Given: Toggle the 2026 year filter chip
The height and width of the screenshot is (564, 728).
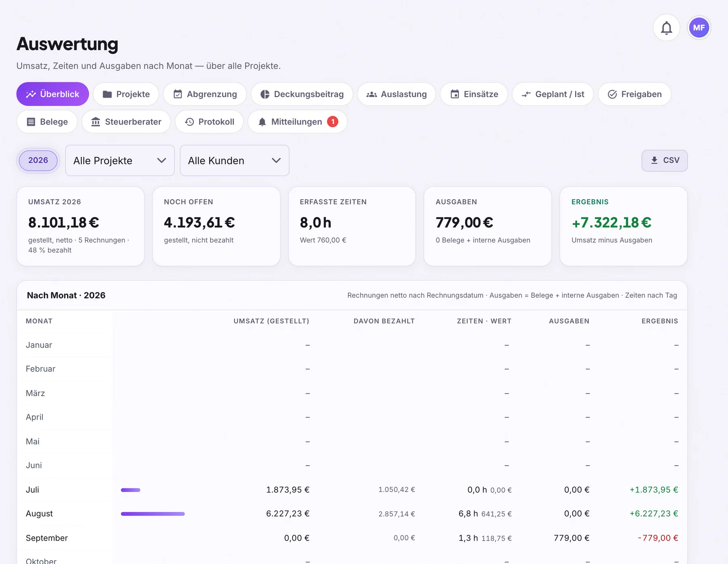Looking at the screenshot, I should 38,160.
